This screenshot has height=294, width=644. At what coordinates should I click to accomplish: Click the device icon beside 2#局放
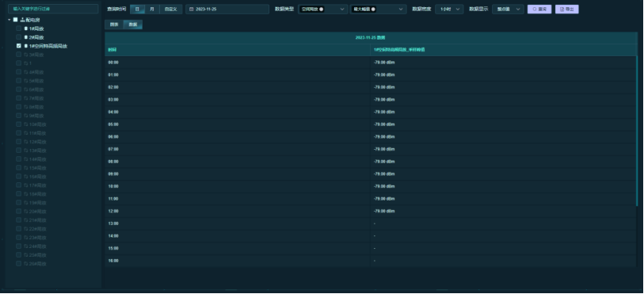26,37
